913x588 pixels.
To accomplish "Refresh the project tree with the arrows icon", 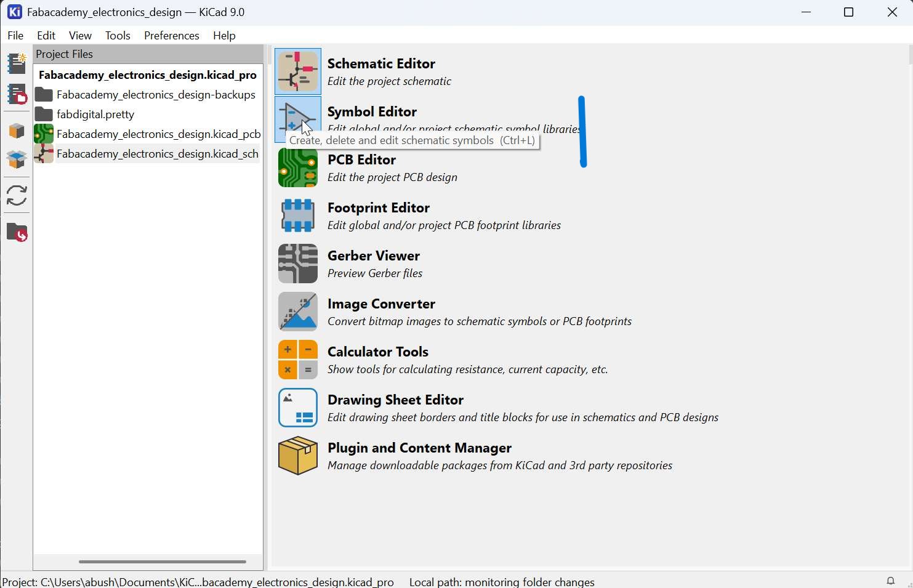I will click(x=17, y=196).
